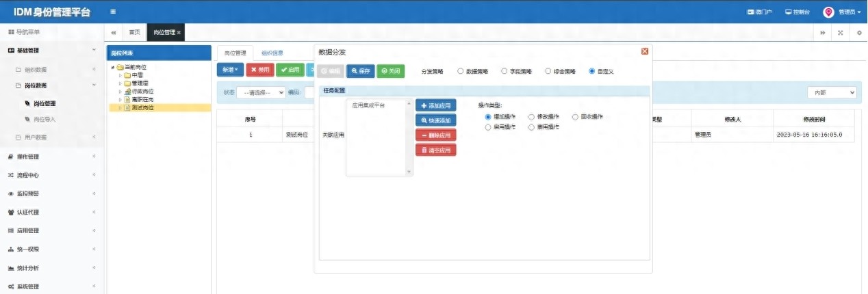Click the fullscreen expand icon in tab bar
This screenshot has width=868, height=294.
pos(840,33)
